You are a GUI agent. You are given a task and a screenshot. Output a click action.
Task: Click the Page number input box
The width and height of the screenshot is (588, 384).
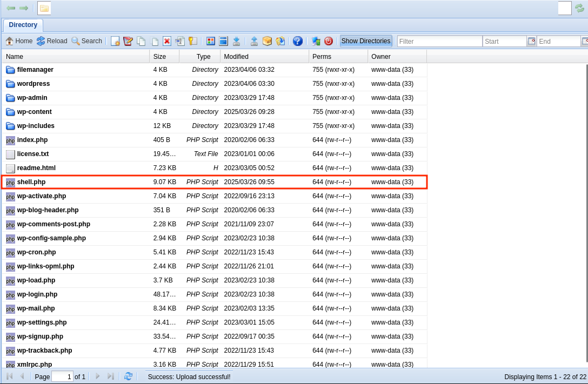(62, 376)
